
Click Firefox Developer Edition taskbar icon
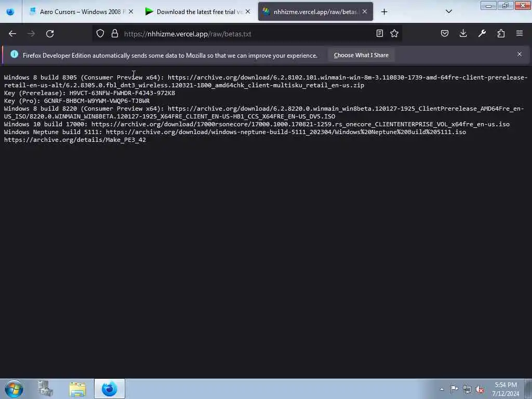[109, 389]
